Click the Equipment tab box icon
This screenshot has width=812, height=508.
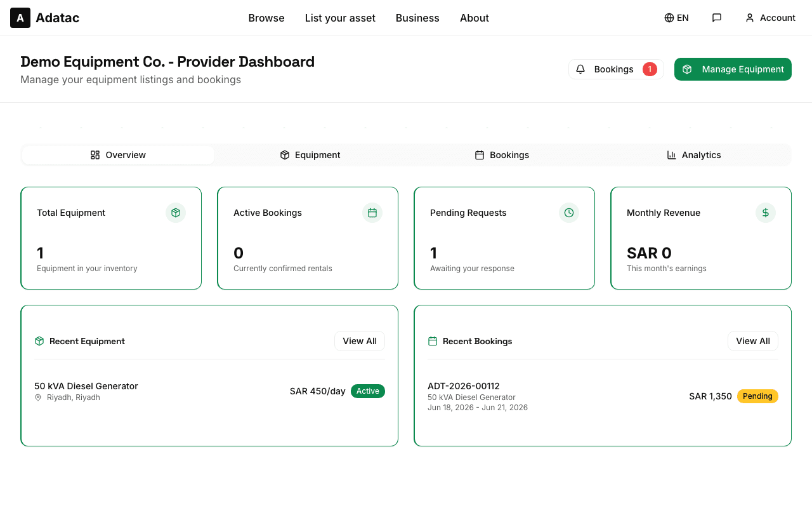pyautogui.click(x=285, y=155)
